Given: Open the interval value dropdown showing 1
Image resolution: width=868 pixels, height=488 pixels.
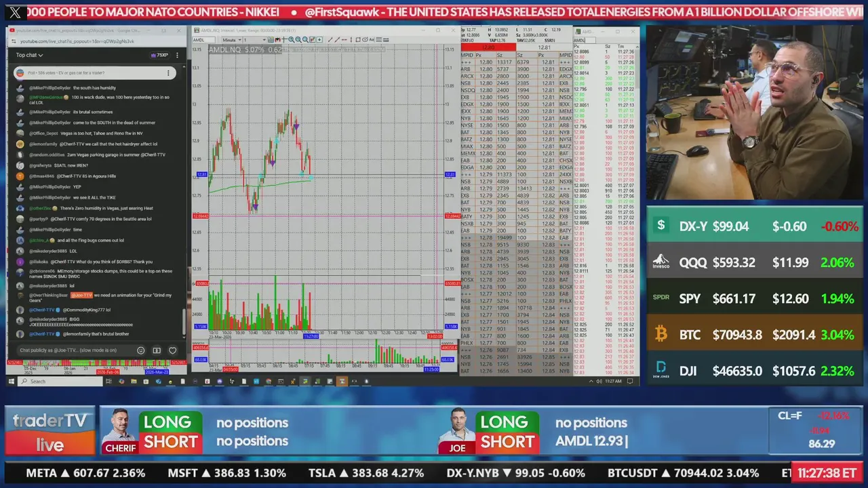Looking at the screenshot, I should point(255,40).
